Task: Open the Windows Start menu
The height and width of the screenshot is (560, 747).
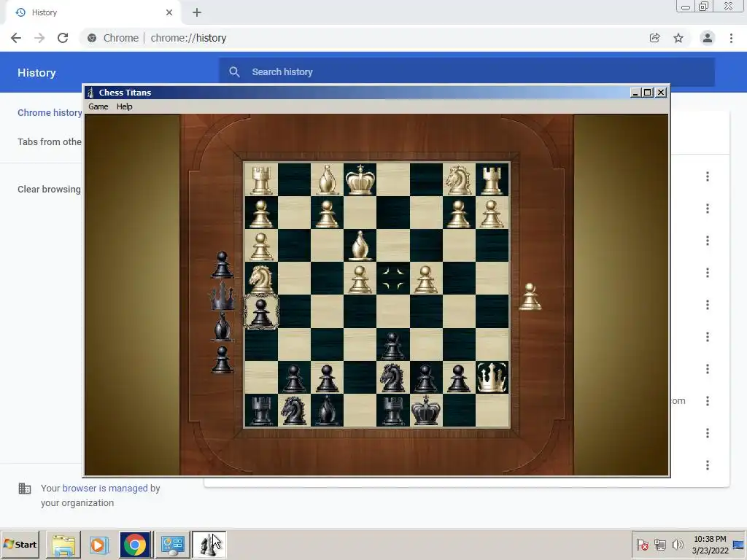Action: click(x=20, y=544)
